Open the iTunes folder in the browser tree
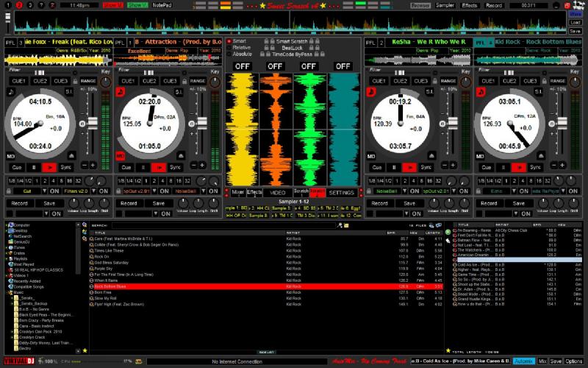Viewport: 588px width, 368px height. pos(16,247)
